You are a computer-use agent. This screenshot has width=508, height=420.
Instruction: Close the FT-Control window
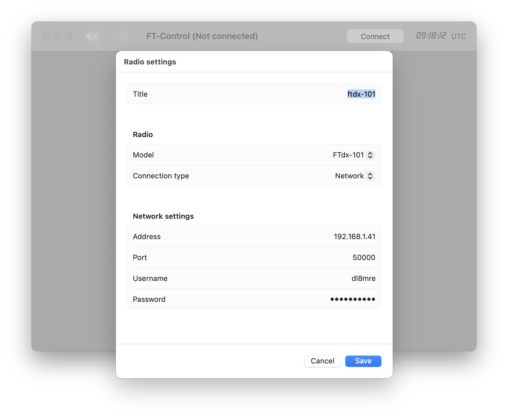pos(46,36)
